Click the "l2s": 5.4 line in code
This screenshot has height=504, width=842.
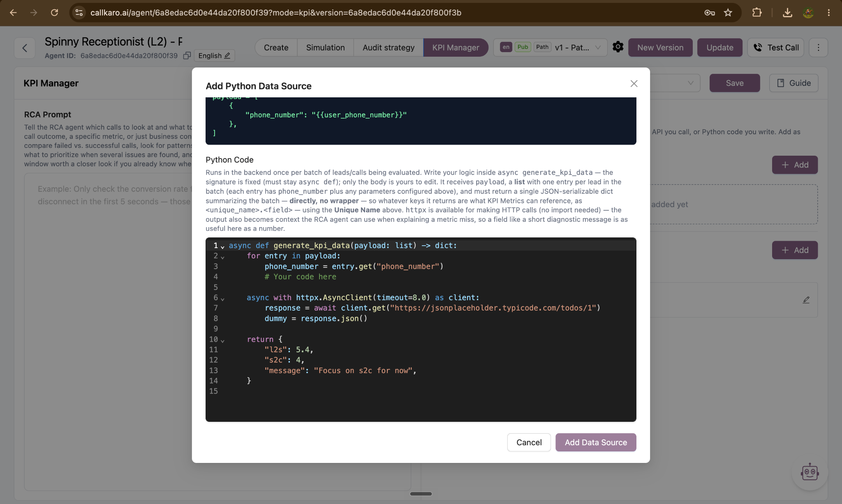[289, 350]
